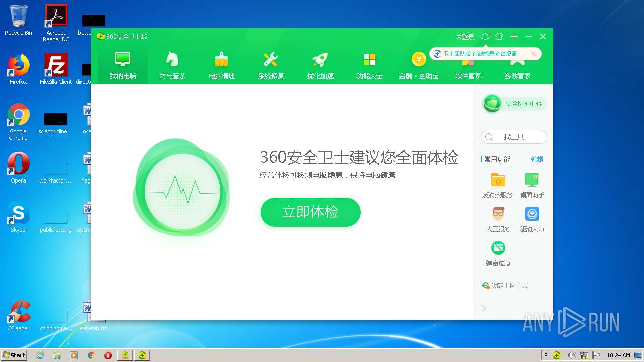
Task: Launch 驱动大师 tool
Action: point(532,219)
